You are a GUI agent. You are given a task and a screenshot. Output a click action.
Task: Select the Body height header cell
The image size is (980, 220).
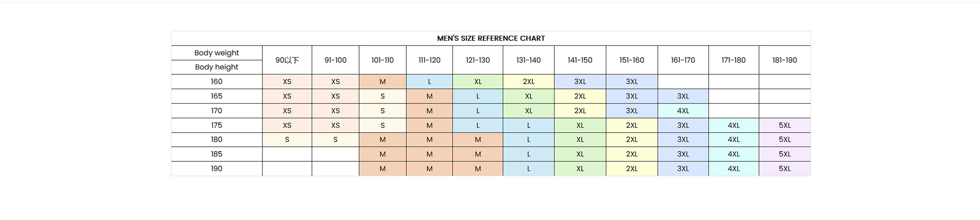coord(216,67)
